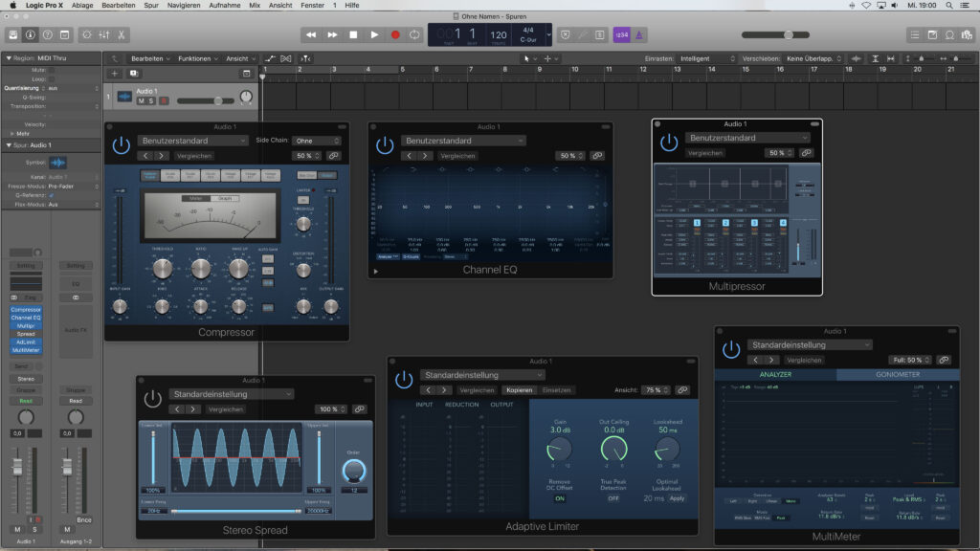Go to previous preset in Stereo Spread
The image size is (980, 551).
point(177,409)
